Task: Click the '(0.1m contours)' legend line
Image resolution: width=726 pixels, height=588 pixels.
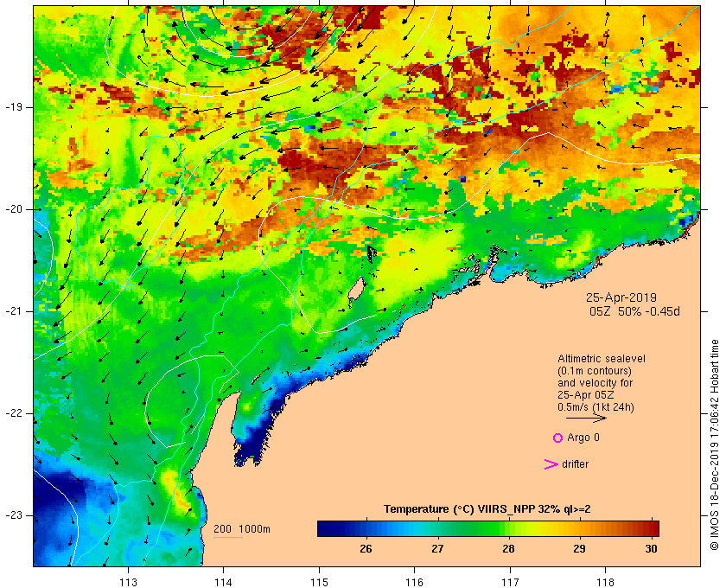Action: coord(595,371)
